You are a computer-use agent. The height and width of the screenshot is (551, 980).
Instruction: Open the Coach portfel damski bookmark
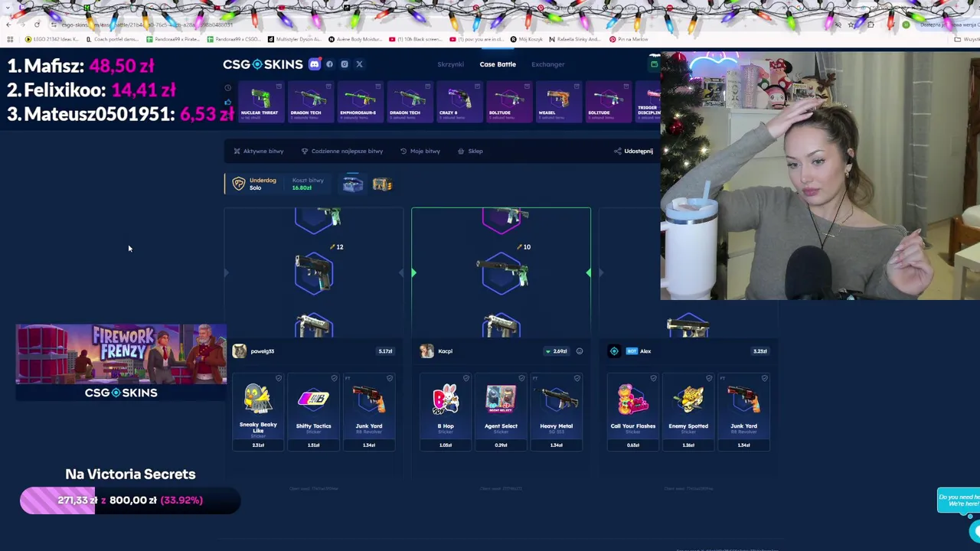[x=113, y=39]
